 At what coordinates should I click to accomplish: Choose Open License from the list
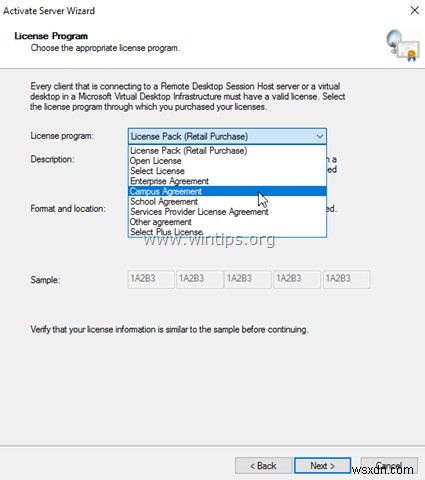(x=227, y=161)
